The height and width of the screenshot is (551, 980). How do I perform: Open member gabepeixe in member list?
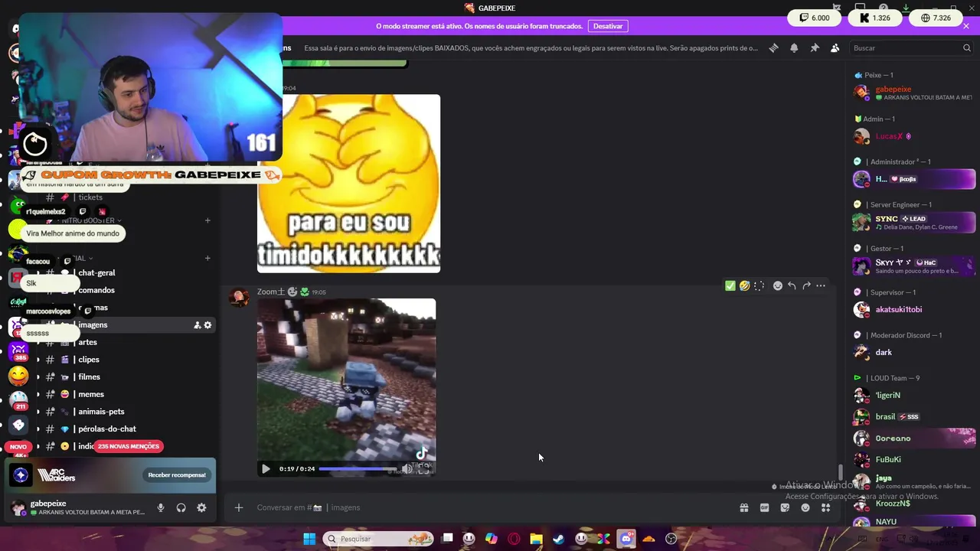[x=913, y=93]
